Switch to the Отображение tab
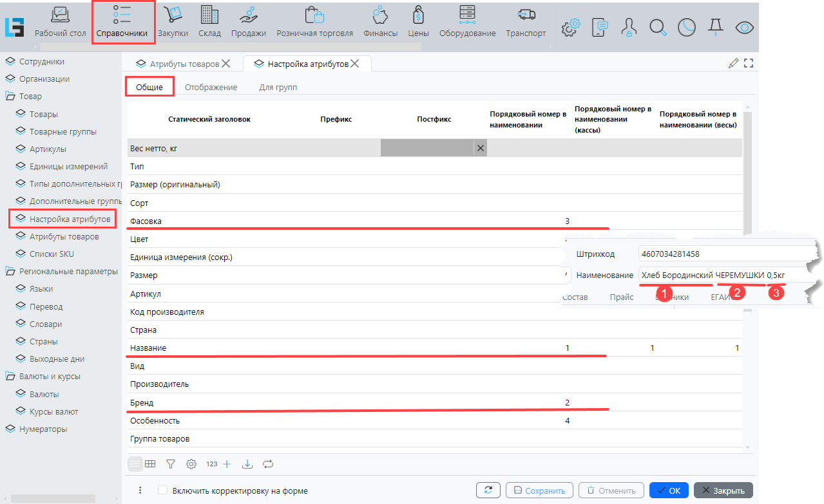The height and width of the screenshot is (504, 824). [211, 88]
